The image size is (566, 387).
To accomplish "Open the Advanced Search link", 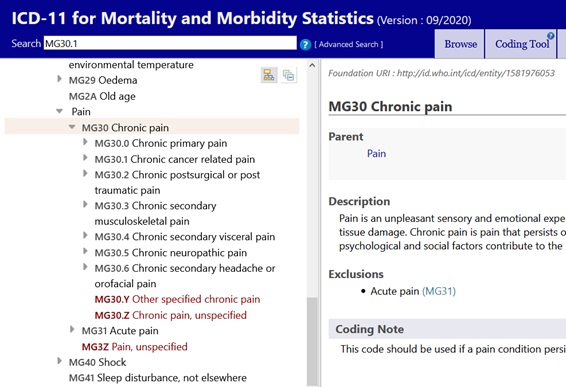I will pos(349,44).
